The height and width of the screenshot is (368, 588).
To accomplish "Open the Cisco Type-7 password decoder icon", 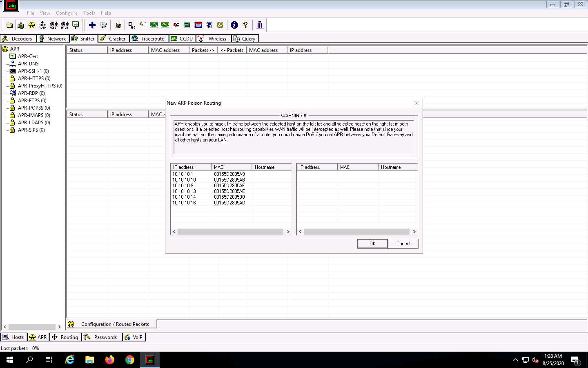I will (x=154, y=25).
